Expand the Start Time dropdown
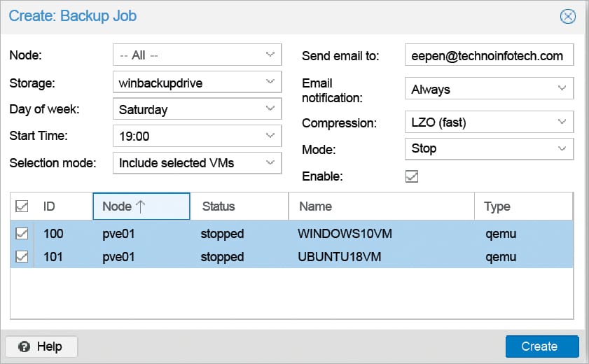Image resolution: width=589 pixels, height=364 pixels. pyautogui.click(x=271, y=136)
